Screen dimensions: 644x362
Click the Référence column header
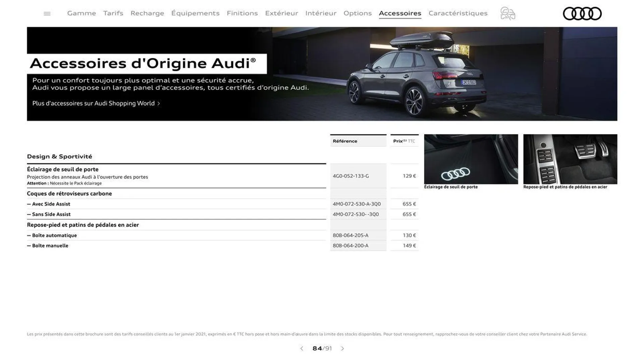(358, 141)
